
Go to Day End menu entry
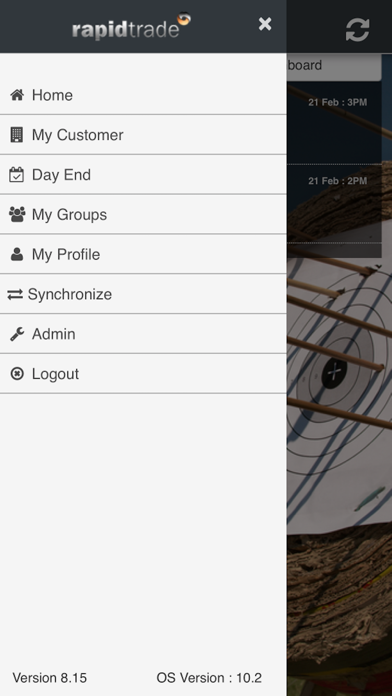click(x=143, y=174)
